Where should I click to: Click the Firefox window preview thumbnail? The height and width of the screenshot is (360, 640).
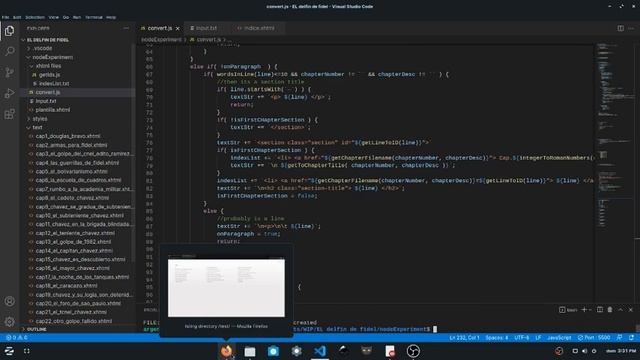(x=226, y=288)
